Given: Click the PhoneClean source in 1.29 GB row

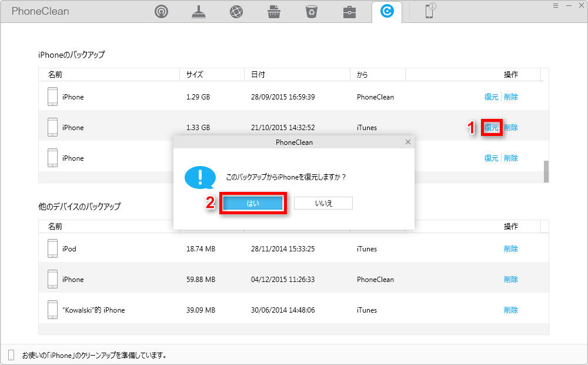Looking at the screenshot, I should [375, 97].
